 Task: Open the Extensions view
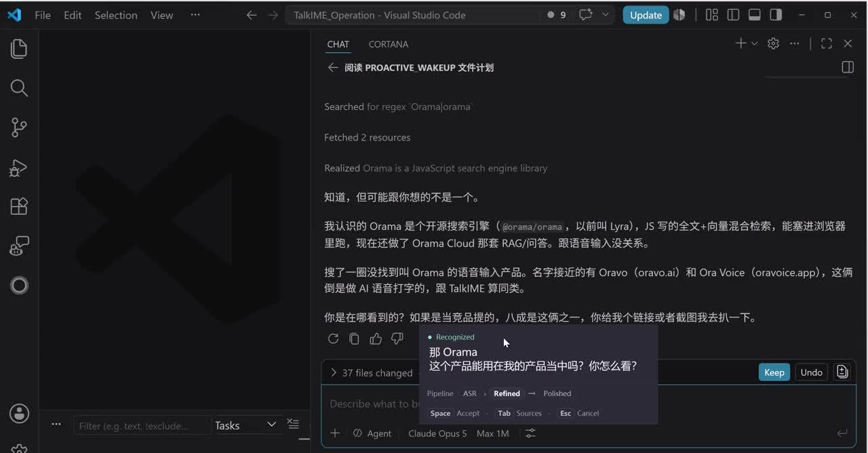(19, 206)
